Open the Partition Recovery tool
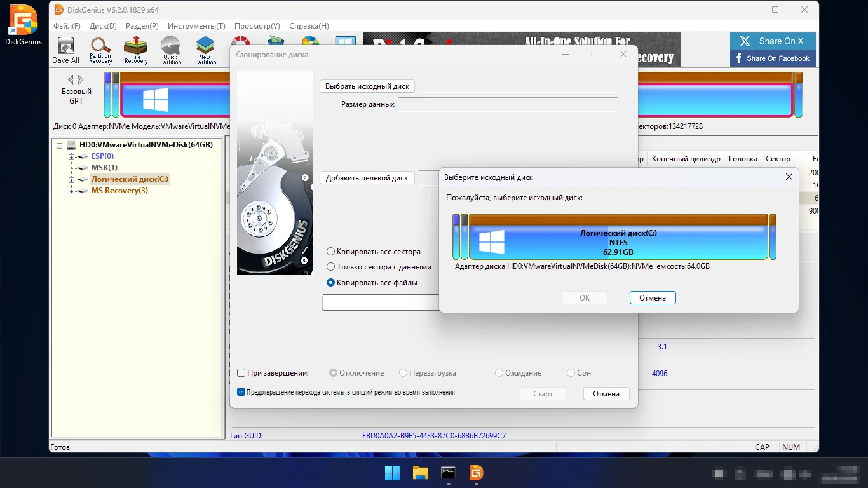868x488 pixels. coord(100,50)
